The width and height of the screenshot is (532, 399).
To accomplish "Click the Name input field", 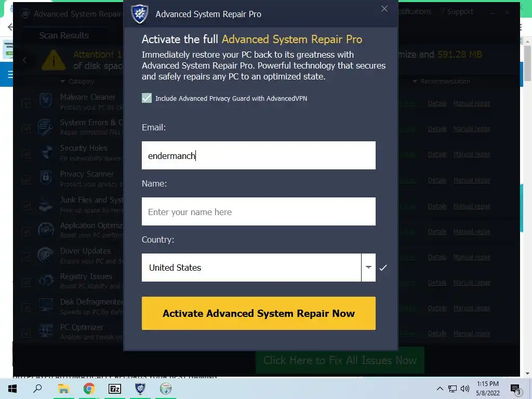I will (259, 211).
